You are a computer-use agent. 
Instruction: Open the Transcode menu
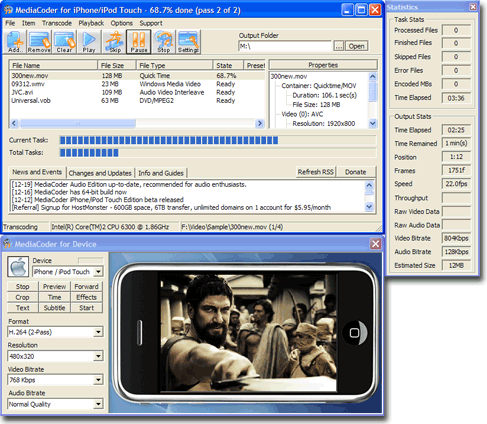point(57,23)
